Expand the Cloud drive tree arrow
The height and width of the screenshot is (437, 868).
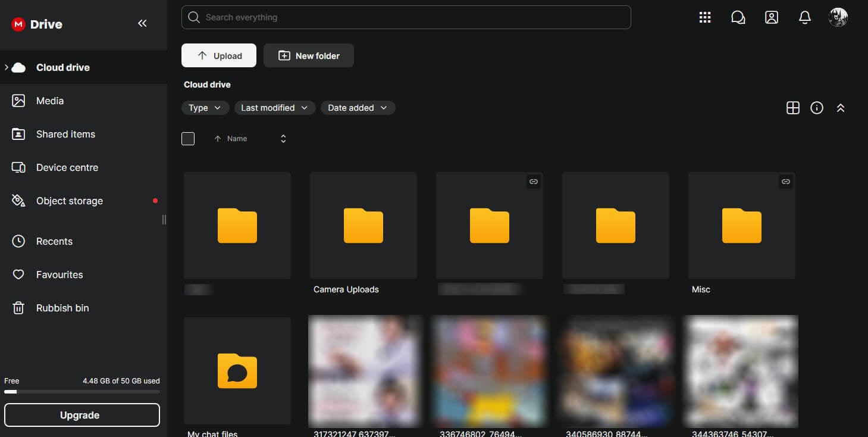pos(6,67)
